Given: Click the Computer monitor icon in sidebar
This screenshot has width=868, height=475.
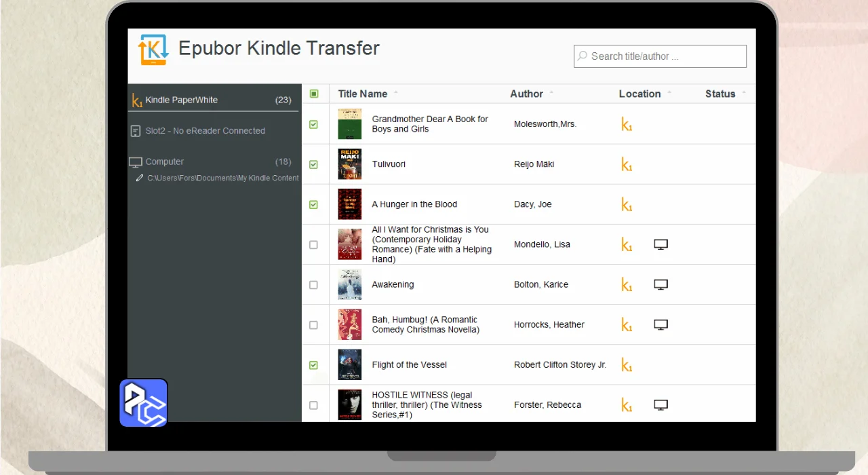Looking at the screenshot, I should click(136, 162).
